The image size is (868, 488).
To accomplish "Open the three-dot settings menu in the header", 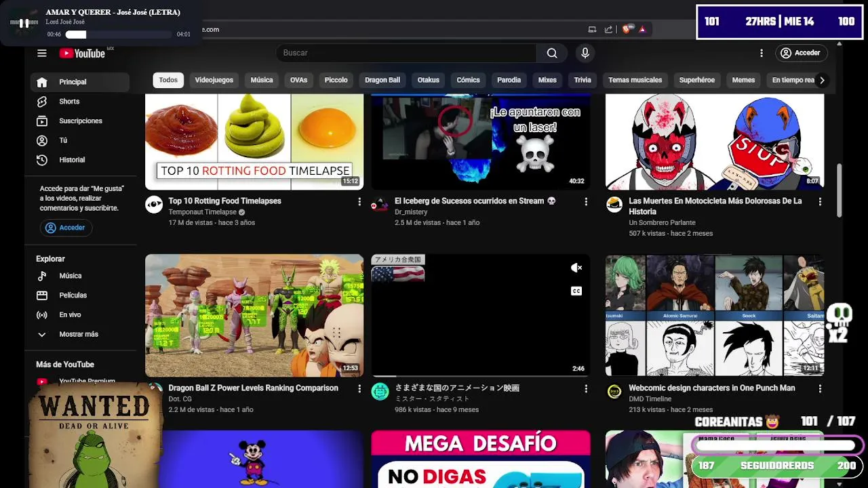I will coord(762,53).
